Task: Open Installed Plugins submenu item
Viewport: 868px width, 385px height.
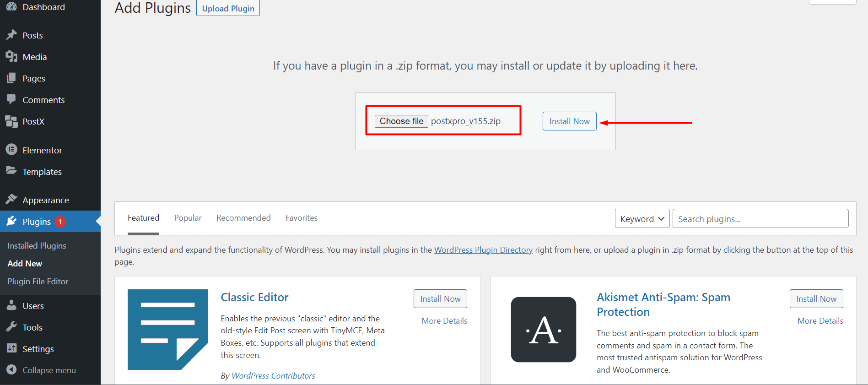Action: (x=37, y=246)
